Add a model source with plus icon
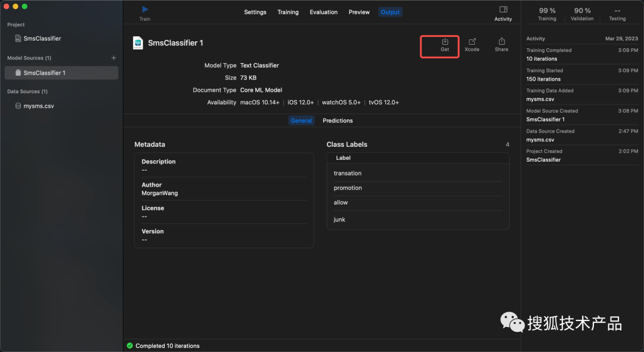The width and height of the screenshot is (644, 352). 114,58
